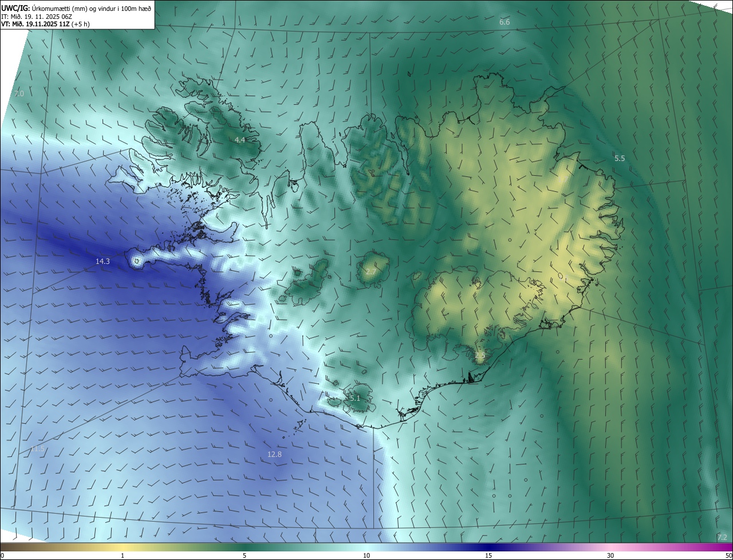
Task: Click the 5 tick on the color scale
Action: 245,555
